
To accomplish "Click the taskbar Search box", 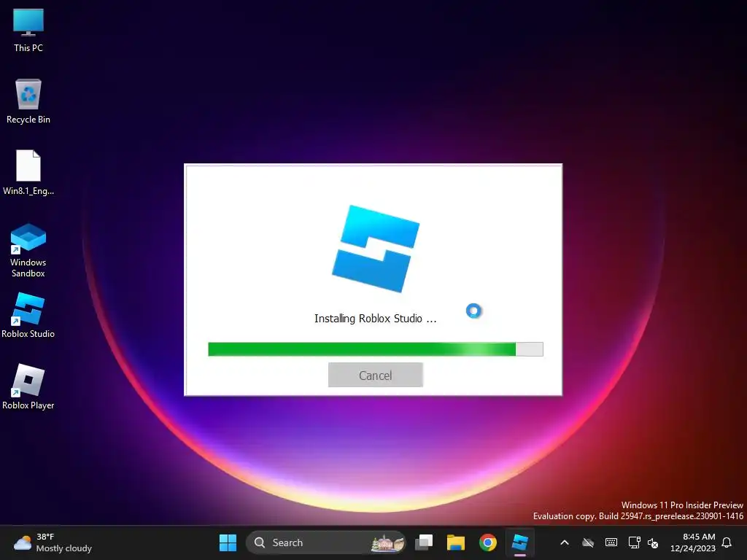I will [326, 542].
